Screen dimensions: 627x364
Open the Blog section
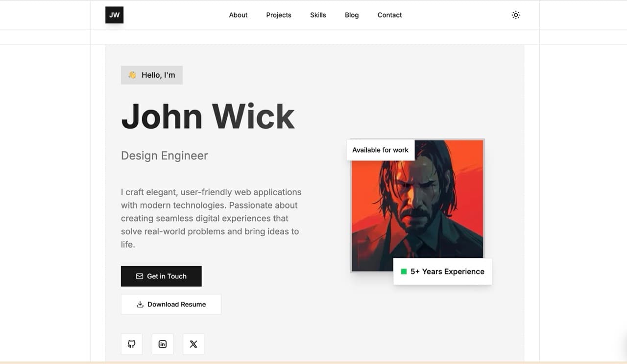(351, 15)
